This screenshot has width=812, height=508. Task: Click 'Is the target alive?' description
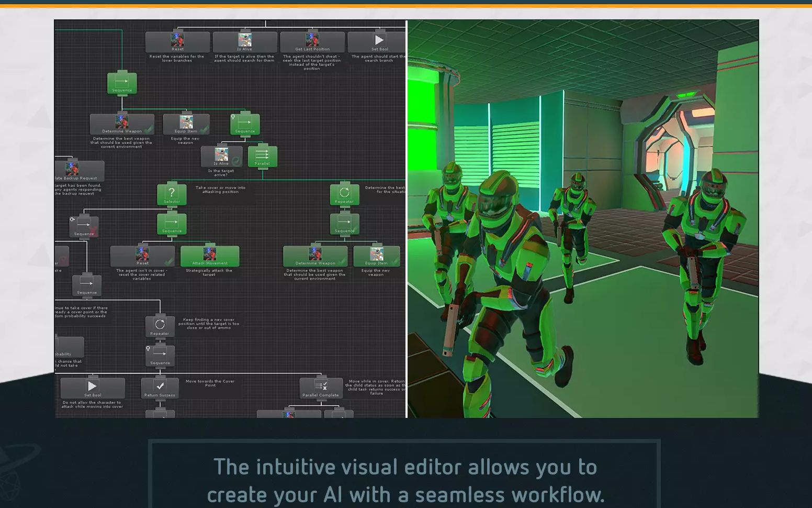click(x=221, y=173)
